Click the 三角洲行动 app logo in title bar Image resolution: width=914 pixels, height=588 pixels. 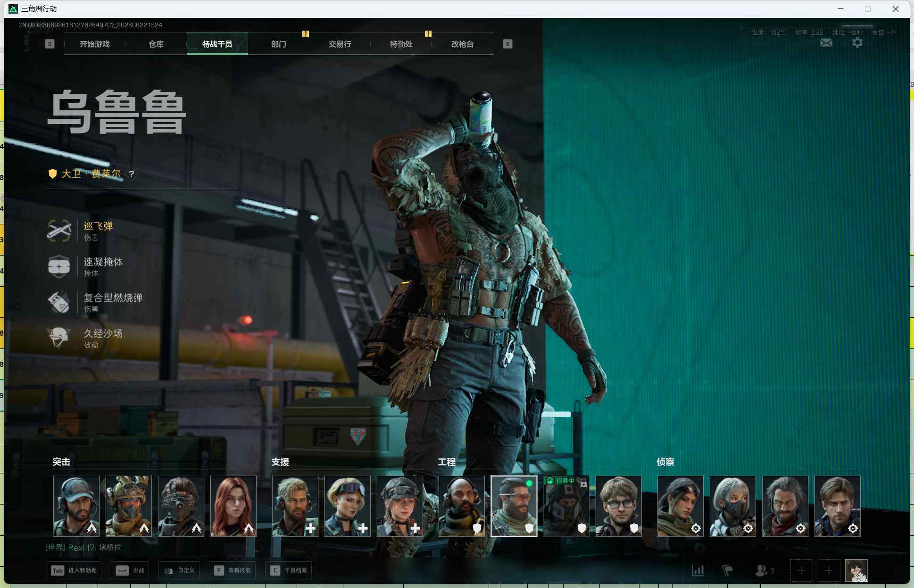(x=13, y=9)
